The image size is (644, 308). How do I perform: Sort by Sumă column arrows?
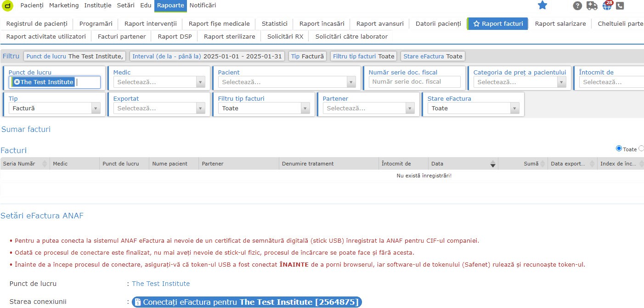(542, 164)
